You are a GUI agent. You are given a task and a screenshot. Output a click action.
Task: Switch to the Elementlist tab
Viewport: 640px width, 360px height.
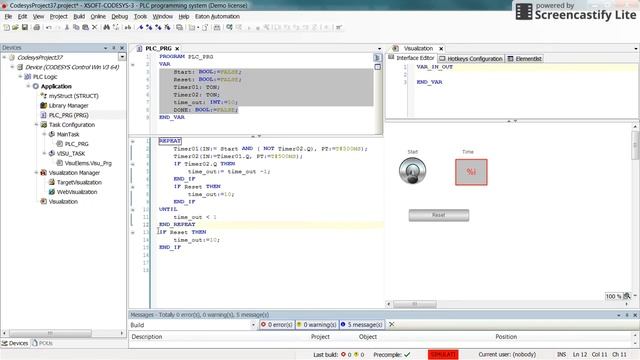point(524,59)
